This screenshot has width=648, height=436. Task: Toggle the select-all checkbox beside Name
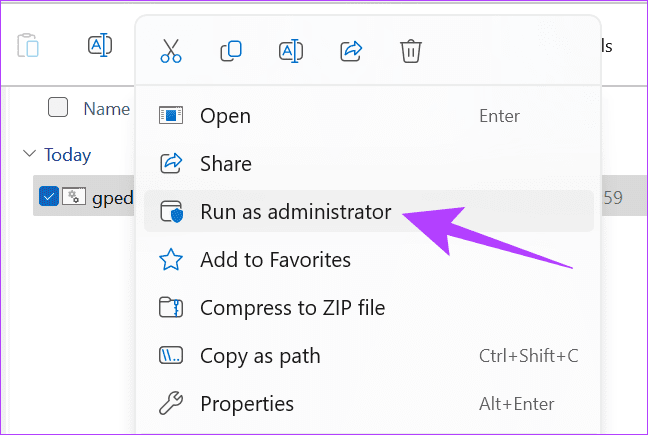pos(58,108)
